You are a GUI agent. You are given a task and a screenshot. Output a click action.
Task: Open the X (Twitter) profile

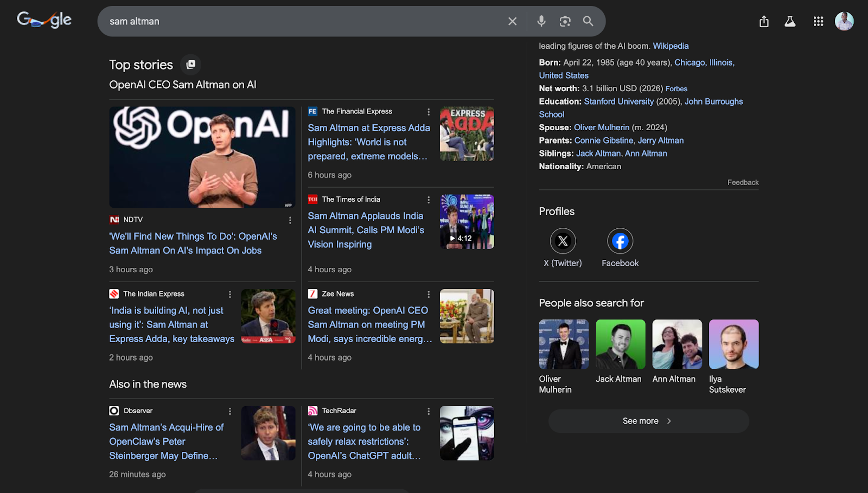pos(563,241)
